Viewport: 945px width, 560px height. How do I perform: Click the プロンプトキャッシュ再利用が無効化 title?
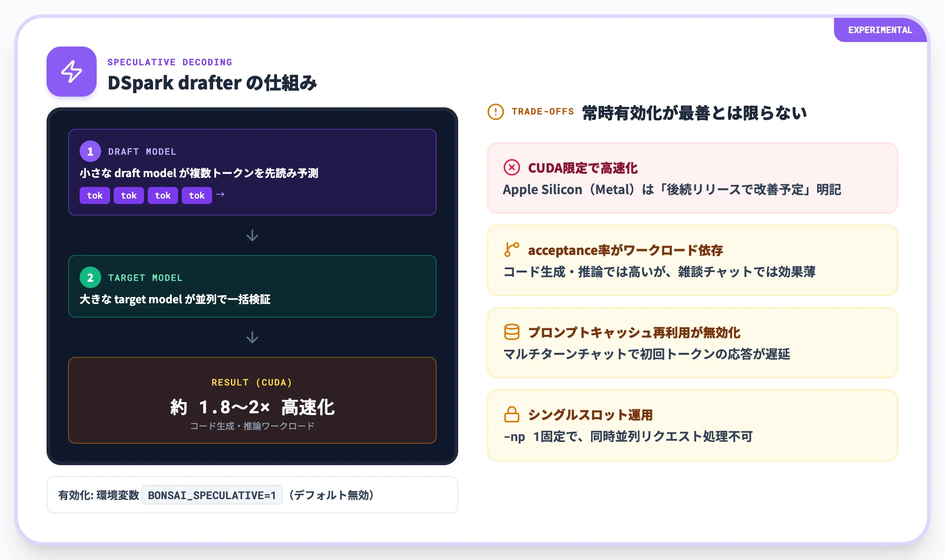click(x=634, y=332)
